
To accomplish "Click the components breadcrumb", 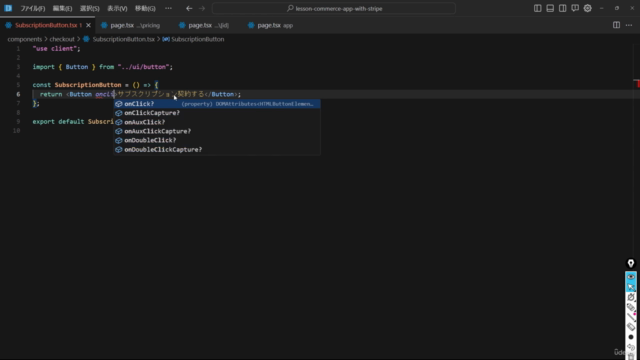I will tap(24, 39).
